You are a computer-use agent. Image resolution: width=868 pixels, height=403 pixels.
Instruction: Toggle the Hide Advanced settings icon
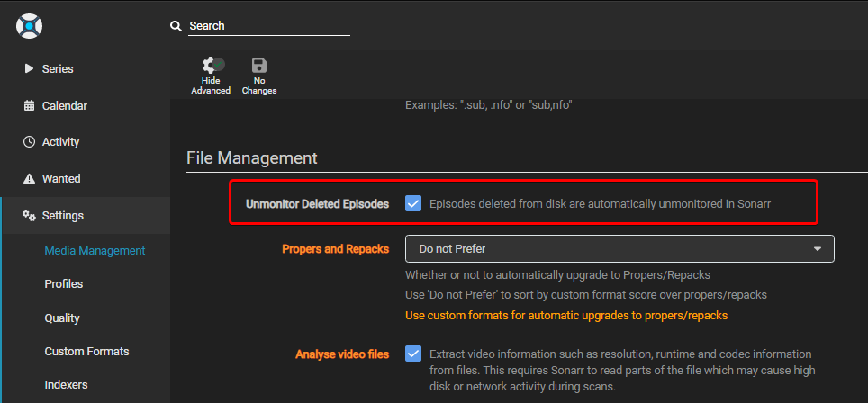tap(212, 66)
